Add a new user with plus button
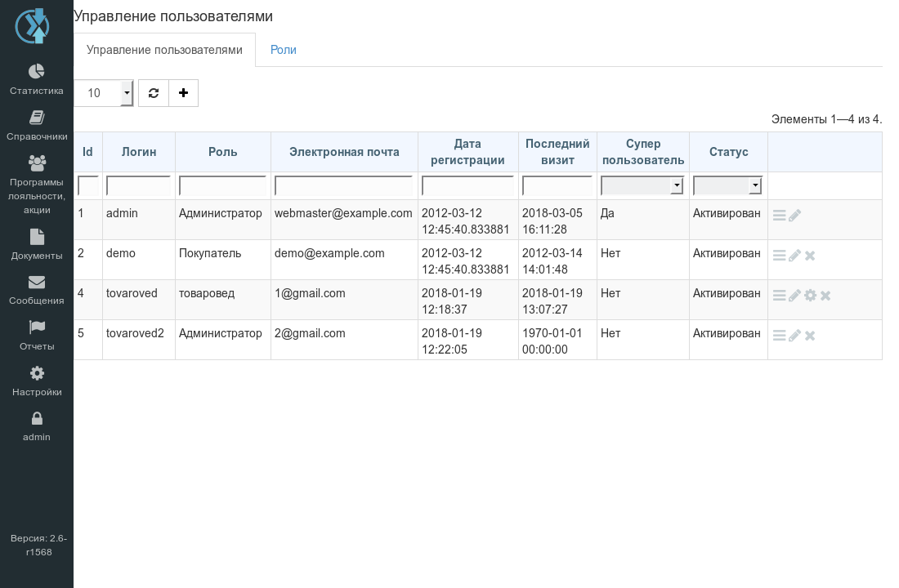 183,93
